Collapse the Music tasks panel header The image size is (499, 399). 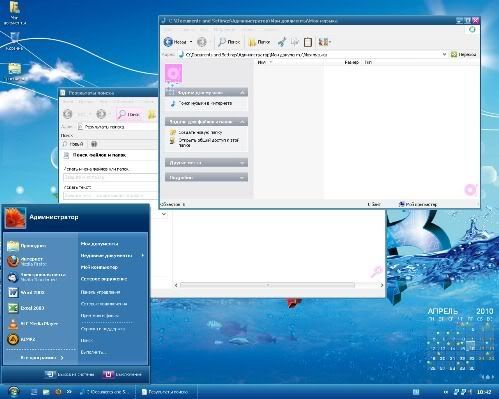[206, 92]
